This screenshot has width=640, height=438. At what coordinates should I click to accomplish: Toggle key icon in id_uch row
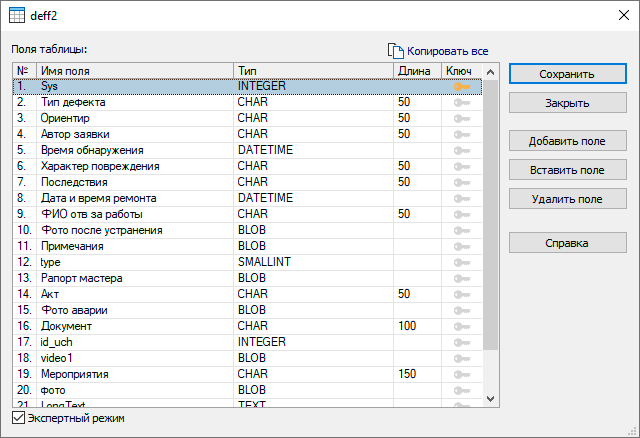click(x=462, y=342)
